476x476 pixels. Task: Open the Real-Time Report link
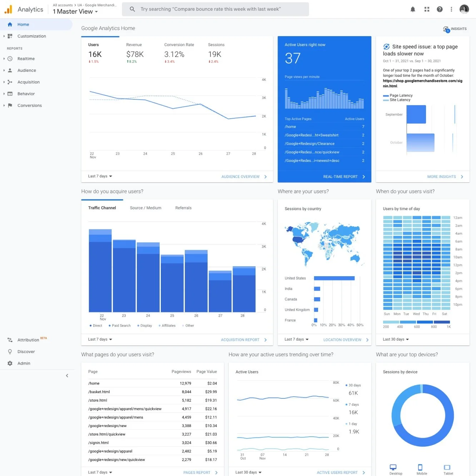point(344,177)
